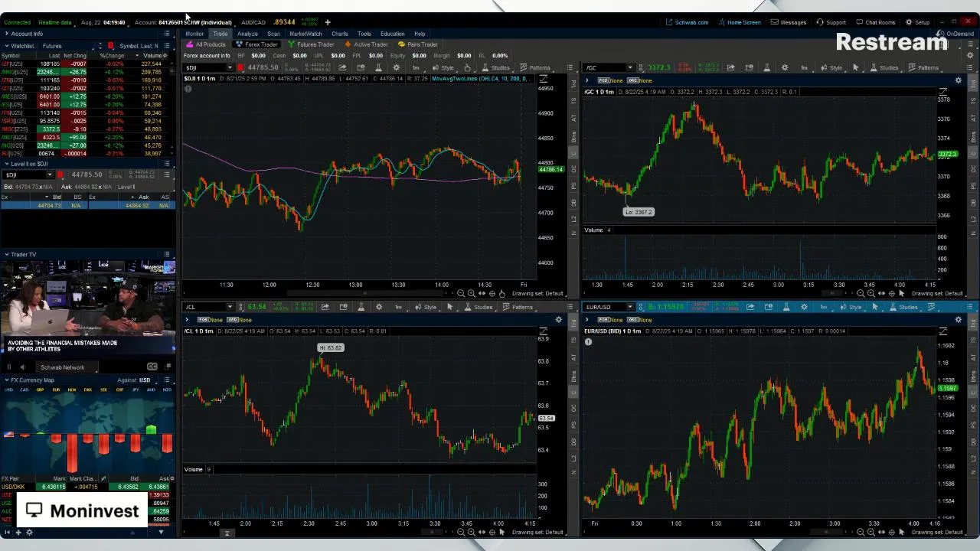Go to the MarketWatch tab
The height and width of the screenshot is (551, 980).
pyautogui.click(x=305, y=34)
